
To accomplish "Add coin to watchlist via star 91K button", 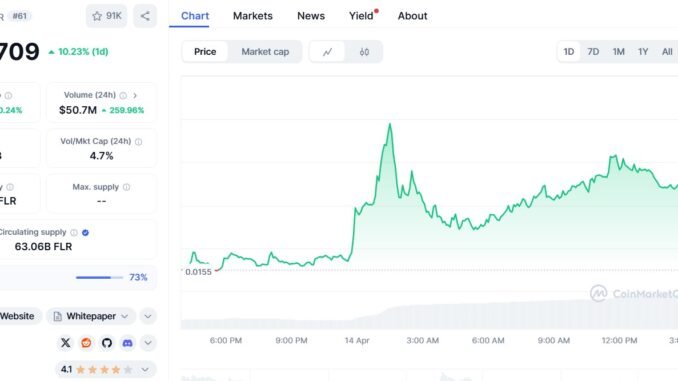I will (106, 16).
